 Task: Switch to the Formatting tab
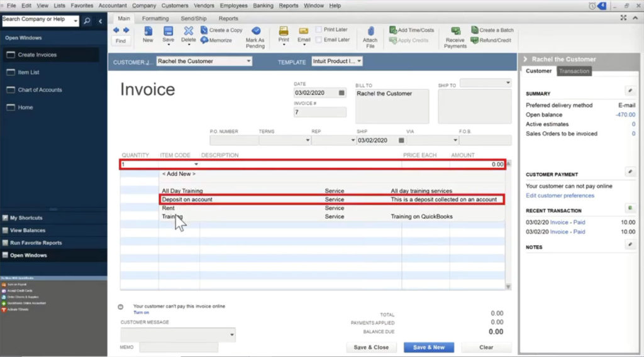click(x=155, y=19)
